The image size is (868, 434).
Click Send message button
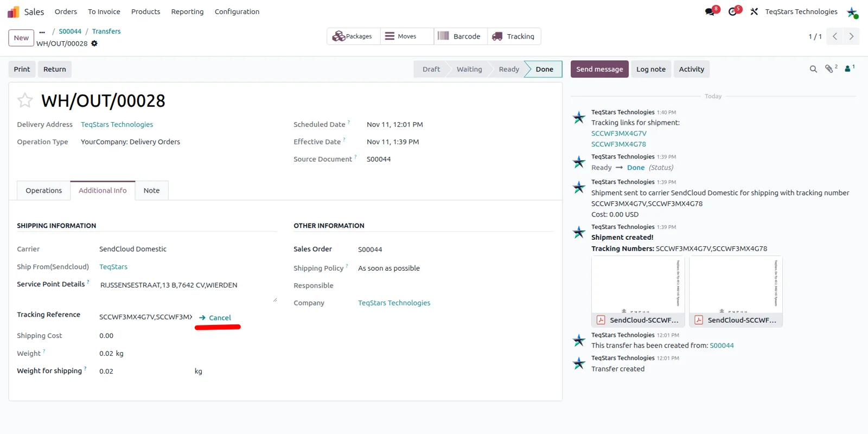click(x=599, y=69)
